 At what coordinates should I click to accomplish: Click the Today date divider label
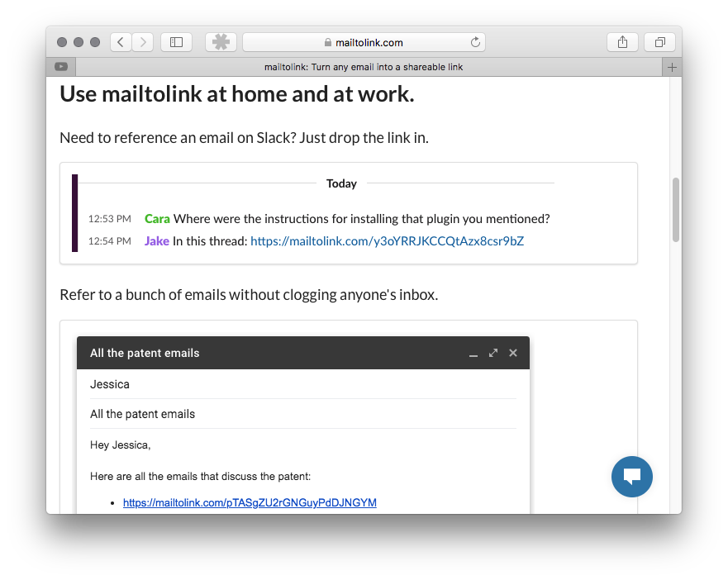tap(342, 183)
